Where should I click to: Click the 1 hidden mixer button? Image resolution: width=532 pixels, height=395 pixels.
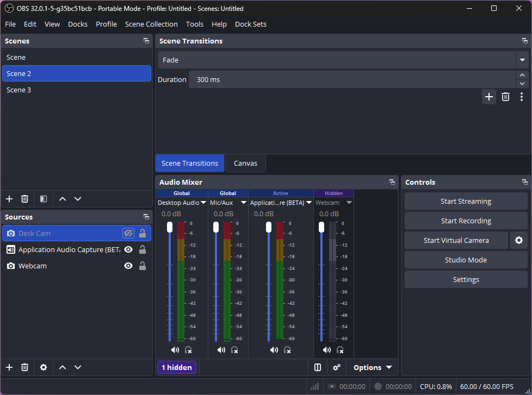pyautogui.click(x=177, y=367)
